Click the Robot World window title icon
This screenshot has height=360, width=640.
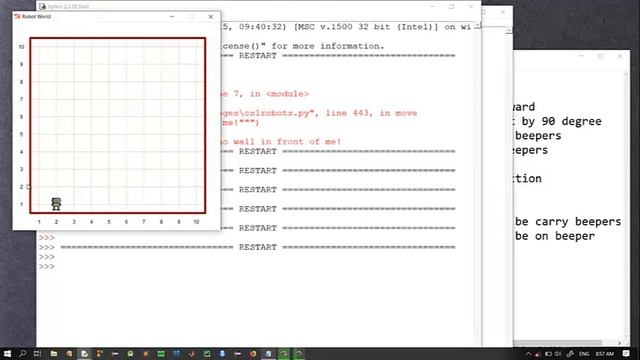click(x=17, y=16)
